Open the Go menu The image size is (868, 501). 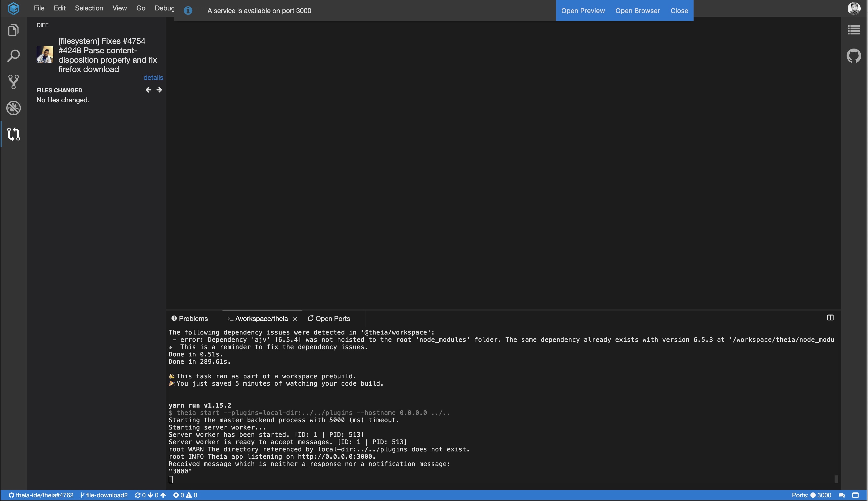click(x=141, y=8)
